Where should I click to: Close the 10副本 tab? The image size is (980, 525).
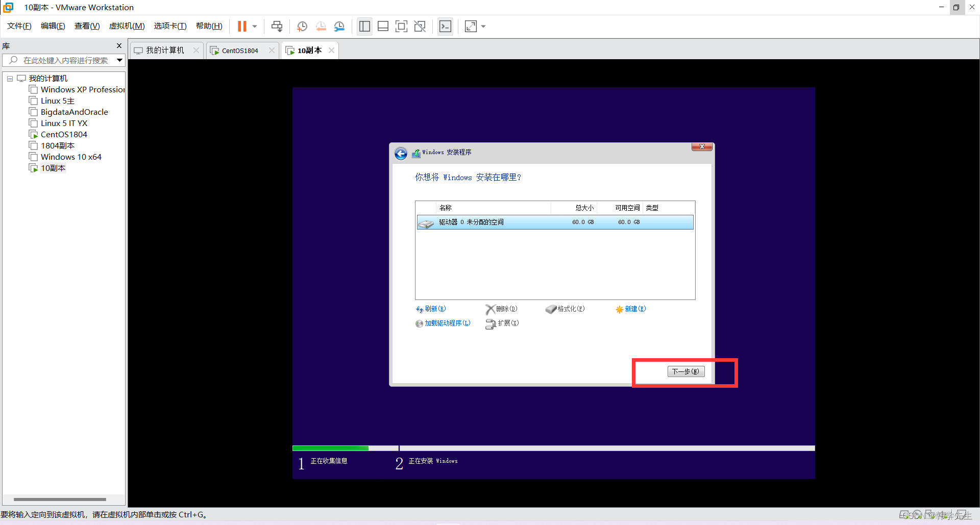(331, 50)
